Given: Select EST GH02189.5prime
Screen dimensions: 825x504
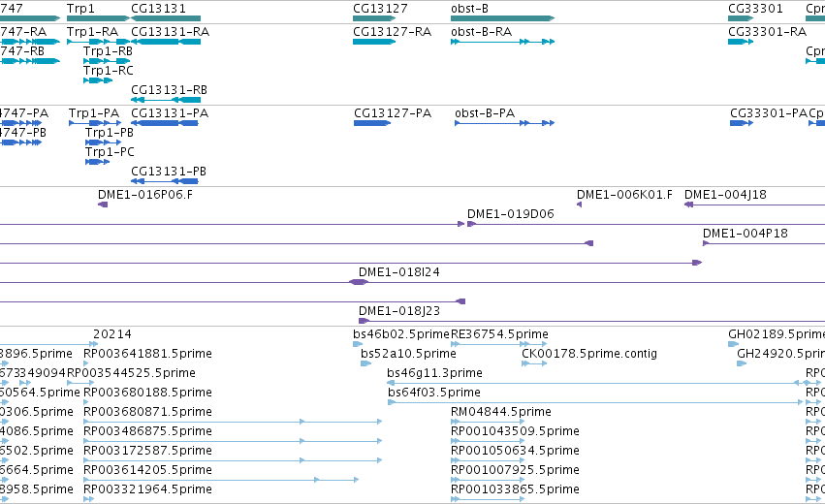Looking at the screenshot, I should tap(734, 344).
